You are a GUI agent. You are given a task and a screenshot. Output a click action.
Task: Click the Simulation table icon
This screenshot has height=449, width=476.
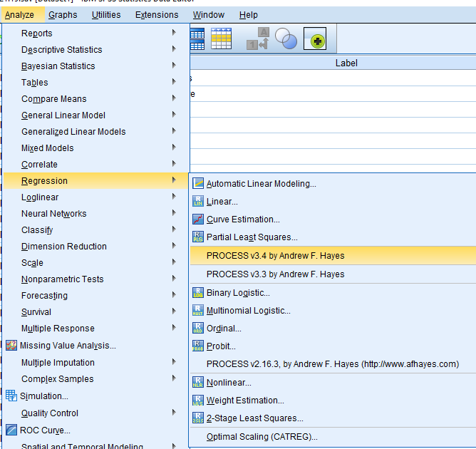click(x=11, y=396)
